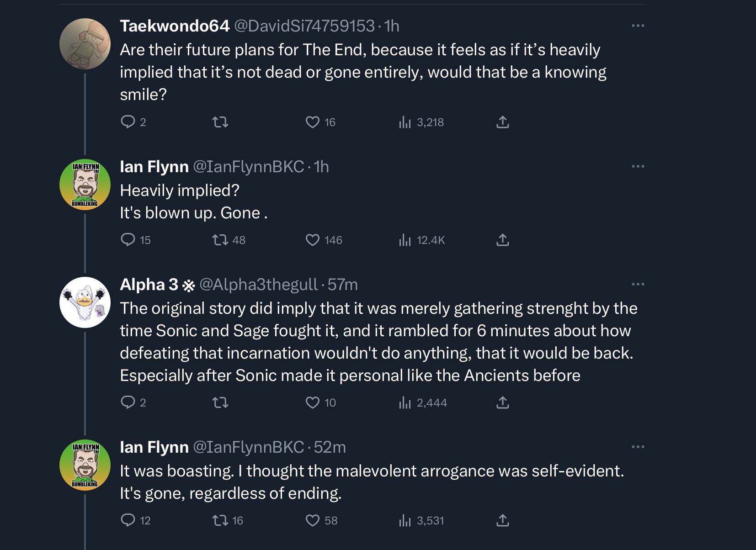
Task: Share Alpha 3's tweet
Action: click(502, 402)
